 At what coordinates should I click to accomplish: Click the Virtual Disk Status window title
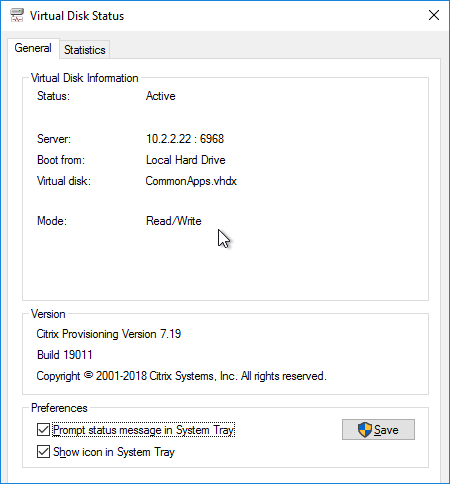(77, 16)
